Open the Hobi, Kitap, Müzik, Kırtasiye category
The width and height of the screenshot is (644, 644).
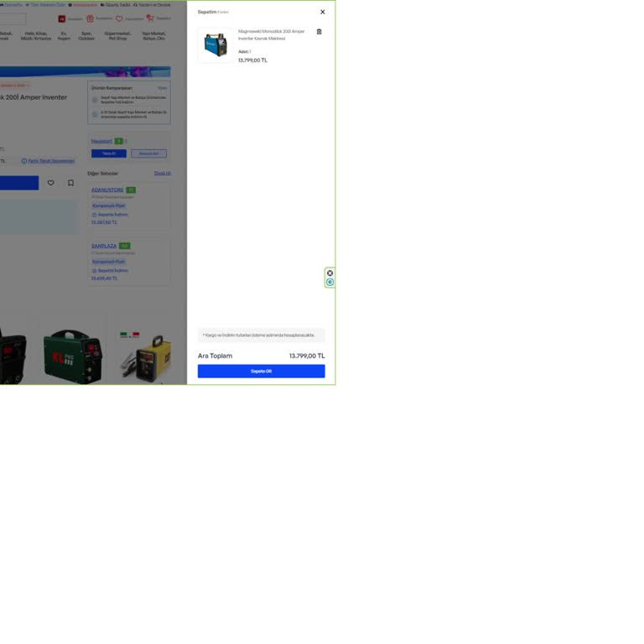click(36, 36)
